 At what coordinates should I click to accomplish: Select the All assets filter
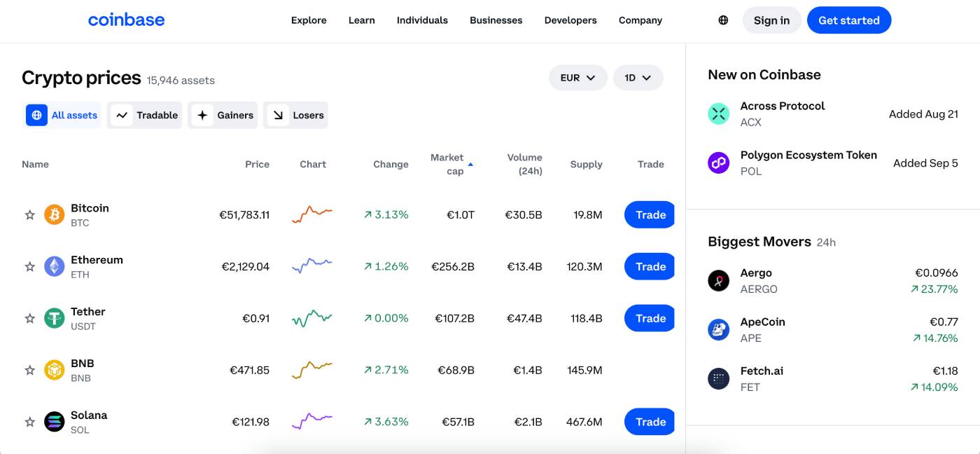coord(62,115)
